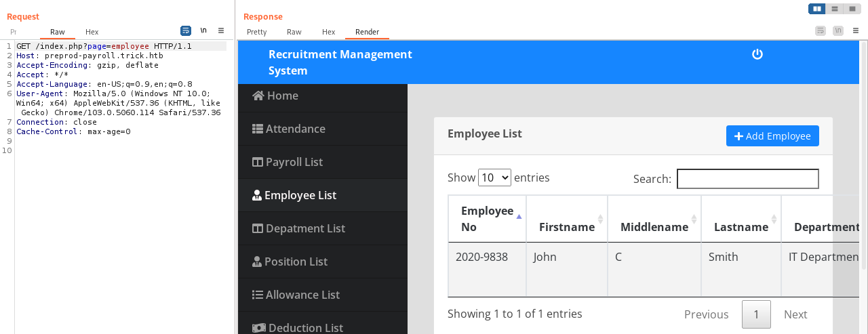Click the Department column header
This screenshot has height=334, width=868.
click(x=821, y=219)
